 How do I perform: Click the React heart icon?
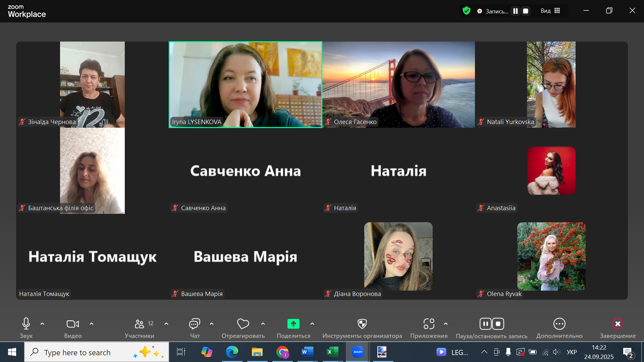point(243,324)
